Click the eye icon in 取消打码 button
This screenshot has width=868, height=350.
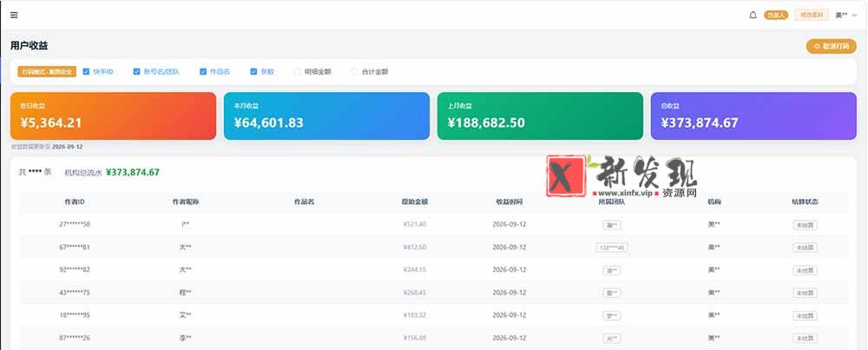click(817, 47)
